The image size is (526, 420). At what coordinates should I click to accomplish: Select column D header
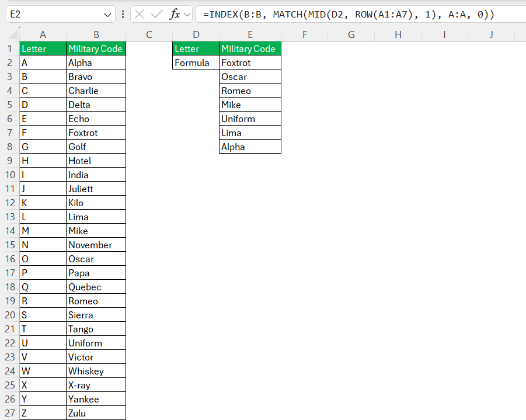[x=196, y=34]
